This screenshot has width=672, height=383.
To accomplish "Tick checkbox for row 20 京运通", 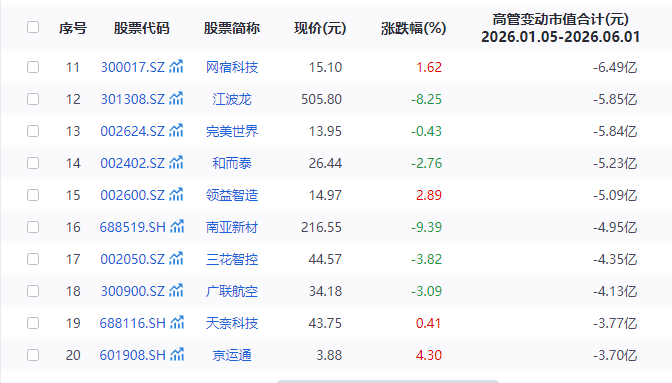I will (33, 355).
